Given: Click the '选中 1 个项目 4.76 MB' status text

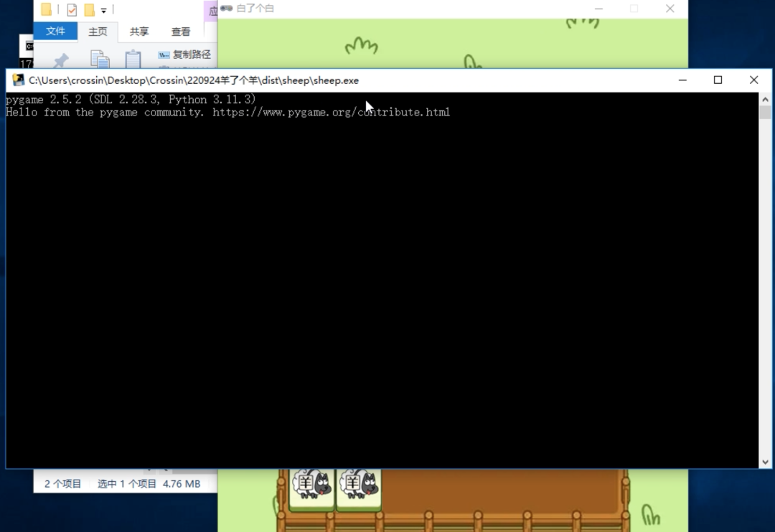Looking at the screenshot, I should point(149,484).
